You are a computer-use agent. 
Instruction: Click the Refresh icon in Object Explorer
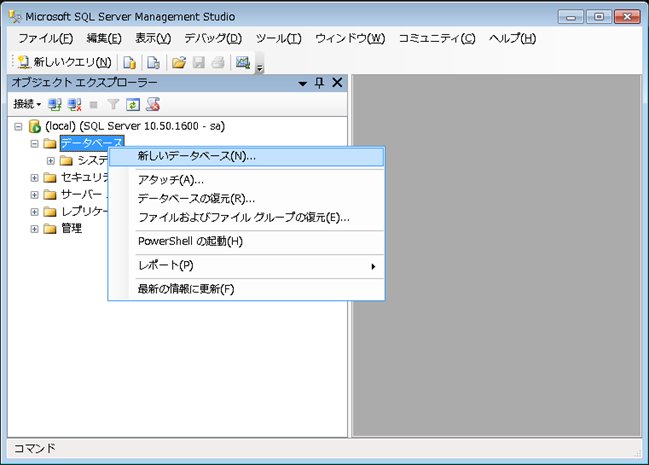(133, 104)
